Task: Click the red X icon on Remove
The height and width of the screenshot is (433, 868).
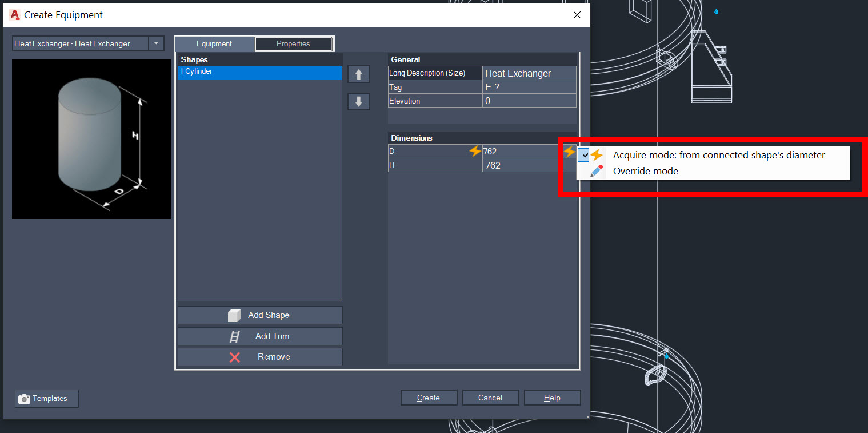Action: click(x=235, y=357)
